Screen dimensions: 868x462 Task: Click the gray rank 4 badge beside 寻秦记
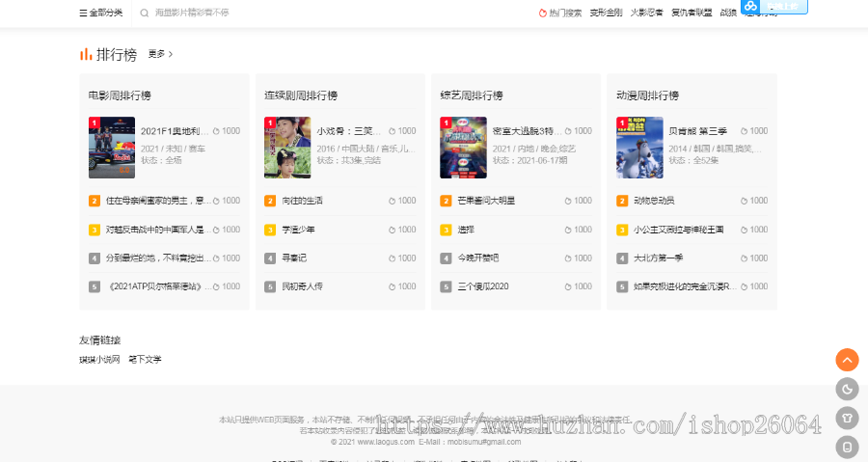pos(270,258)
